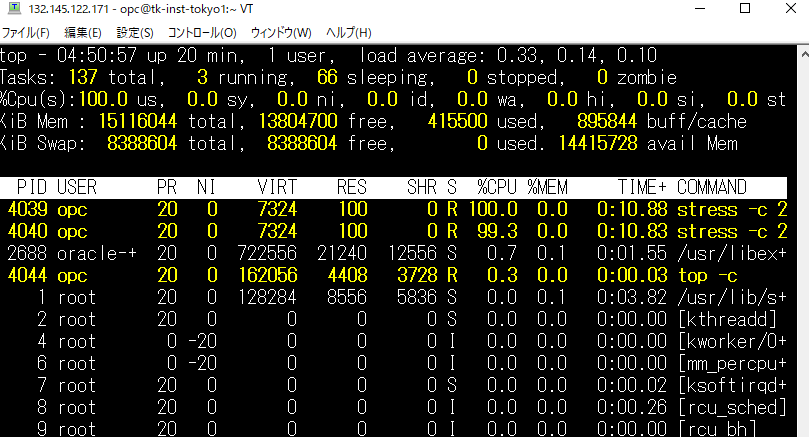Close the Tera Term window

point(788,10)
